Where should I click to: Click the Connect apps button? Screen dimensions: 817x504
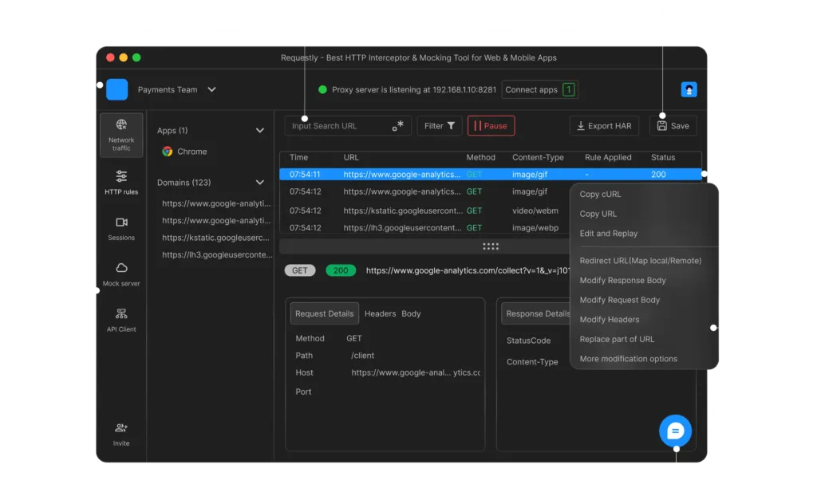540,89
